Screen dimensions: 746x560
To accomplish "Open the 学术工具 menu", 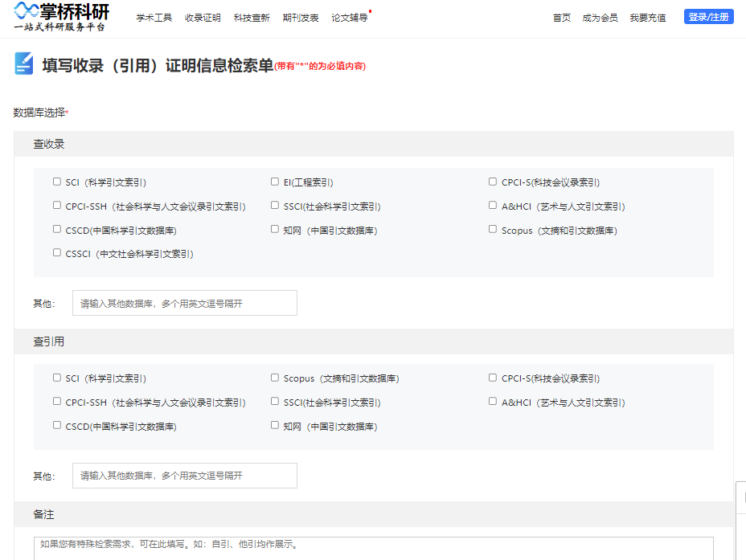I will pos(154,18).
